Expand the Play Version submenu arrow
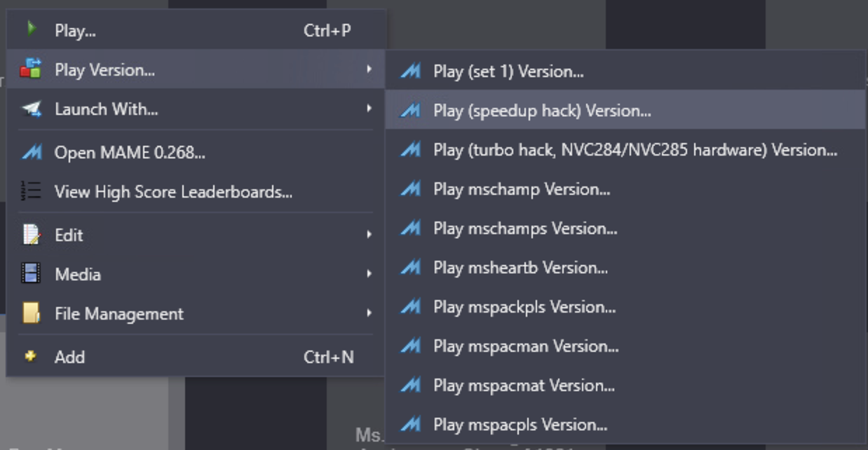 coord(369,69)
